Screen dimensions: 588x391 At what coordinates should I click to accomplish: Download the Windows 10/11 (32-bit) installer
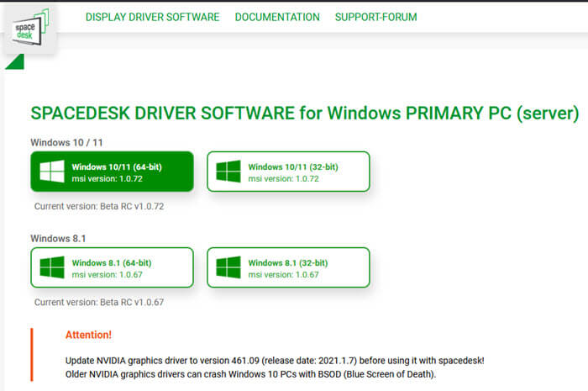point(288,172)
